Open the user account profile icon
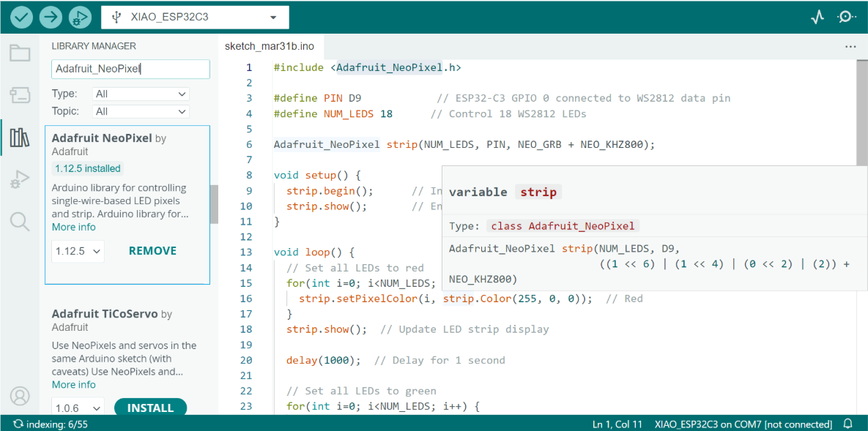Screen dimensions: 868x431 pos(21,396)
